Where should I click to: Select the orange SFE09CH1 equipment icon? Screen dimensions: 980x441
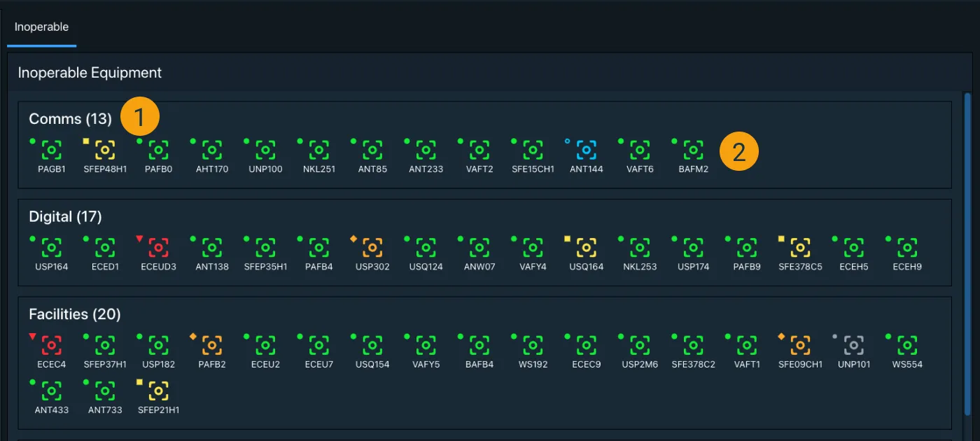click(800, 345)
